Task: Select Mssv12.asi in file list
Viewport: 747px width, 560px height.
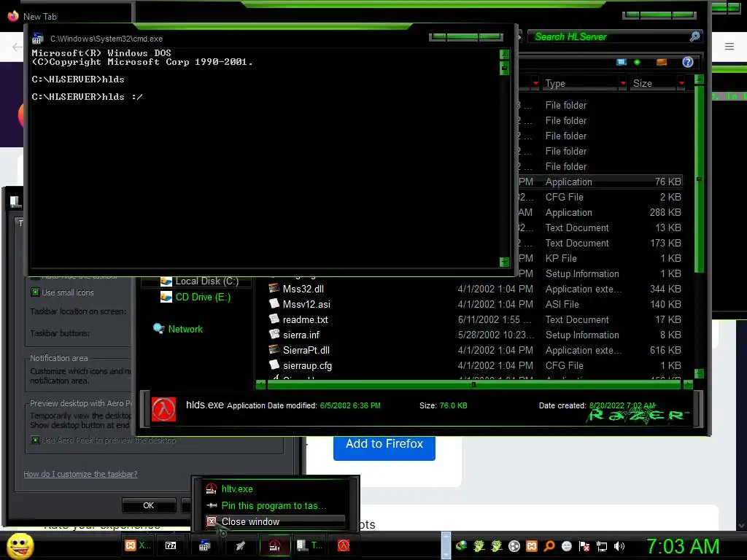Action: tap(474, 304)
